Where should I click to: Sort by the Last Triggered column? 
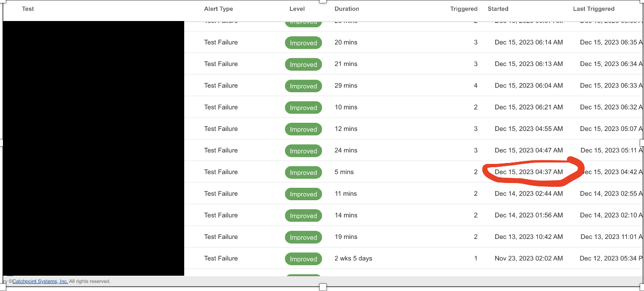(593, 9)
